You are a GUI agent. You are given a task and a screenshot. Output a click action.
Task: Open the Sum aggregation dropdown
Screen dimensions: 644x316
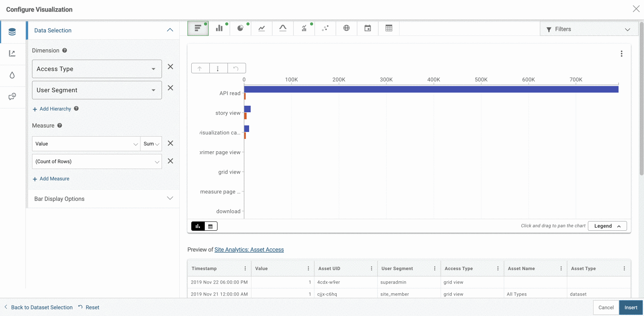[151, 144]
